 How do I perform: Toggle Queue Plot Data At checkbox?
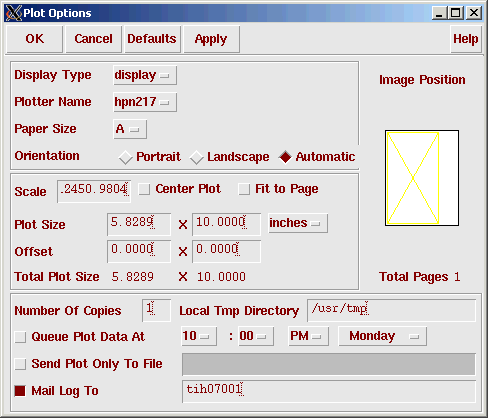[x=20, y=337]
